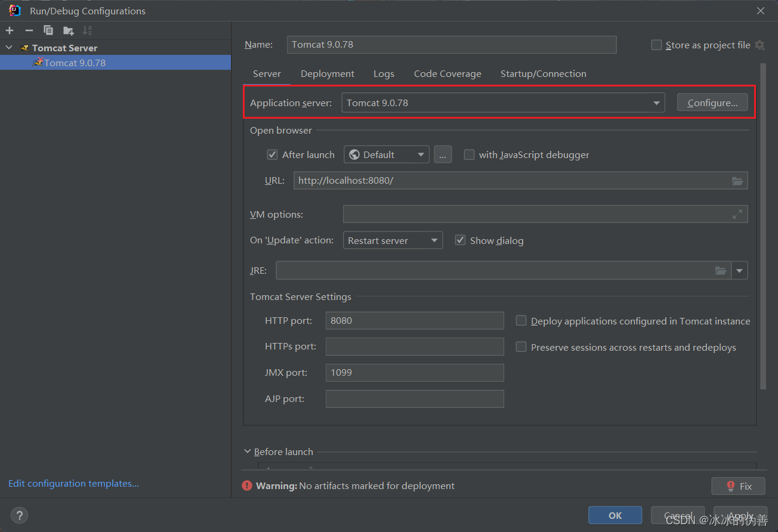Screen dimensions: 778x532
Task: Toggle After launch checkbox
Action: (x=273, y=154)
